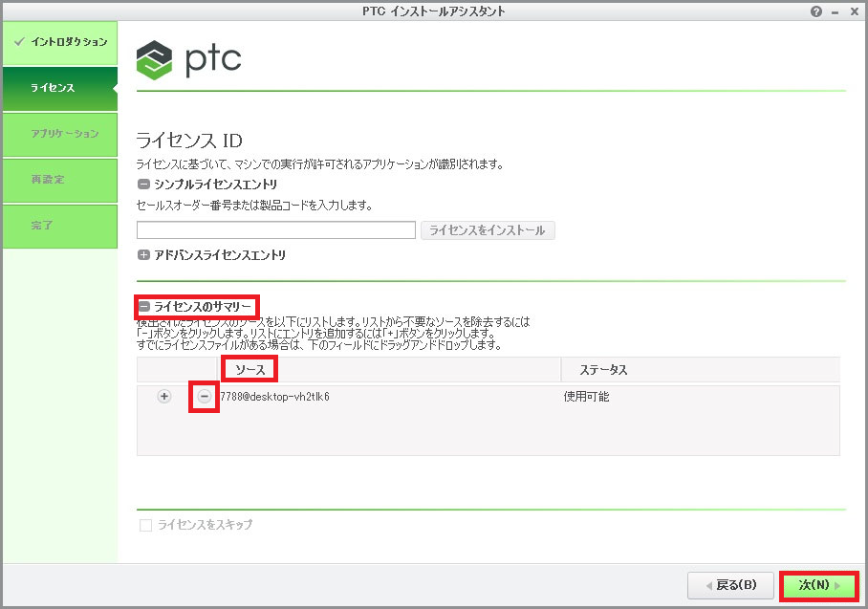
Task: Minimize the installer window
Action: click(835, 12)
